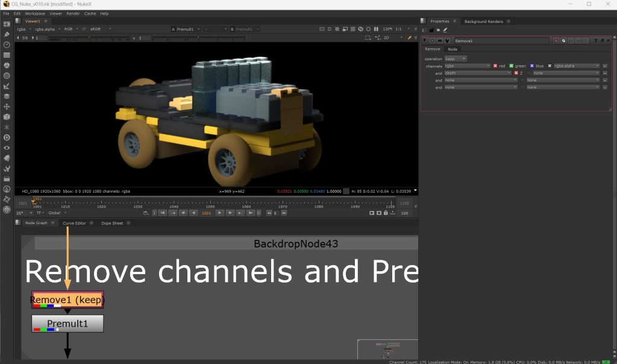Toggle checkbox beside depth row's none dropdown
This screenshot has height=364, width=617.
pos(529,73)
